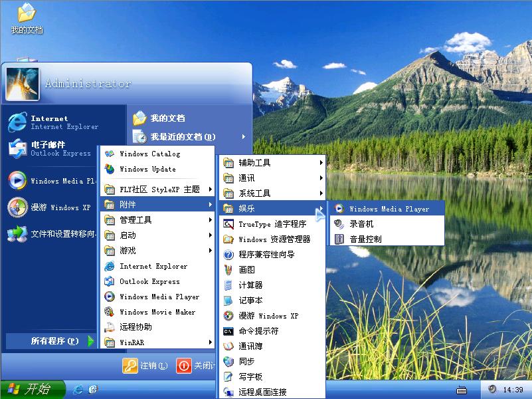Open 电子邮件 Outlook Express pinned item
This screenshot has width=532, height=399.
(51, 149)
